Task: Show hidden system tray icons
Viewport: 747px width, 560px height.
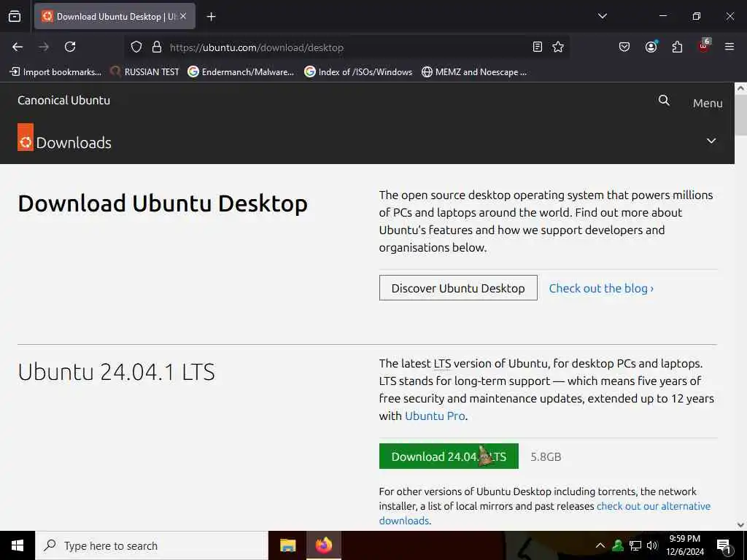Action: pos(600,545)
